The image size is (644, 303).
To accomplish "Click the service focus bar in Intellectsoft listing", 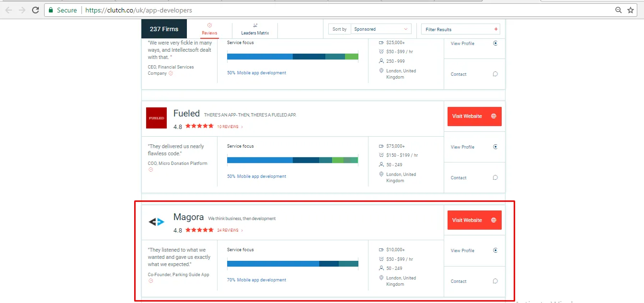I will [292, 57].
